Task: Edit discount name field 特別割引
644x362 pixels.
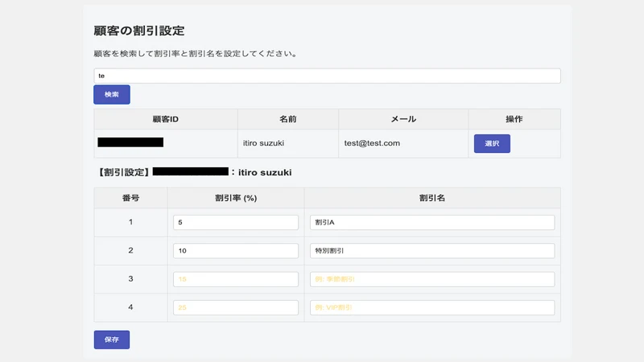Action: pyautogui.click(x=432, y=251)
